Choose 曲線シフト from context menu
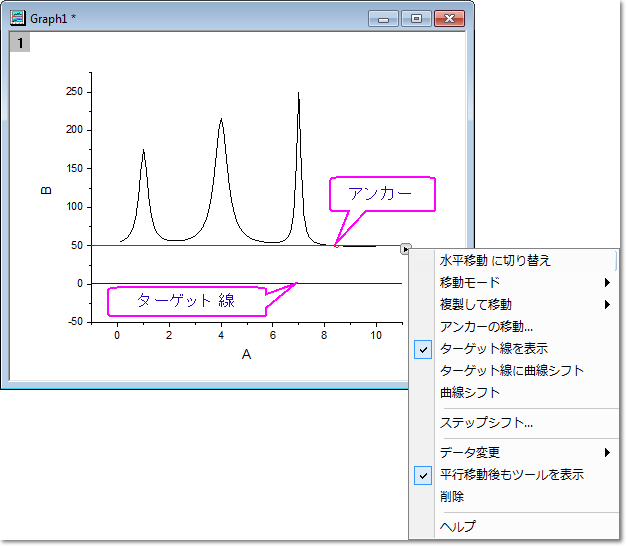Screen dimensions: 627x547 point(516,393)
